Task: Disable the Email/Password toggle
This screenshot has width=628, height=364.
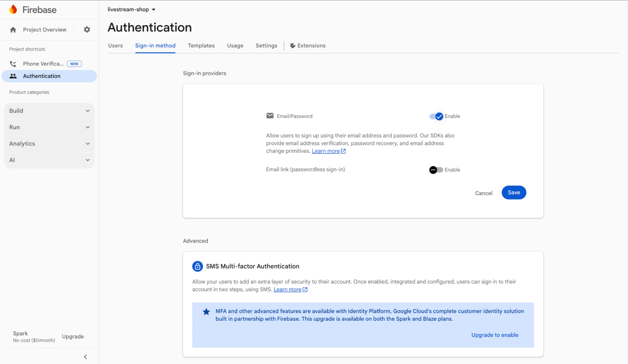Action: 436,116
